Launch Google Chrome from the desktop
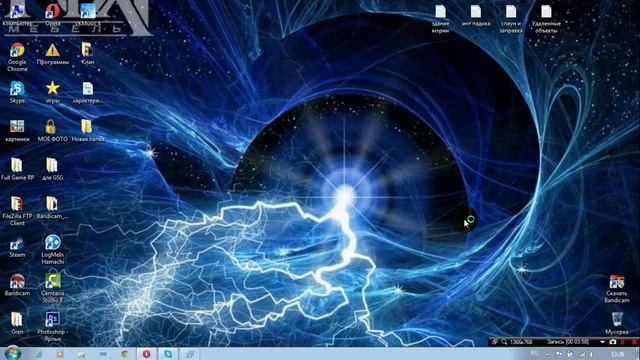 (17, 57)
